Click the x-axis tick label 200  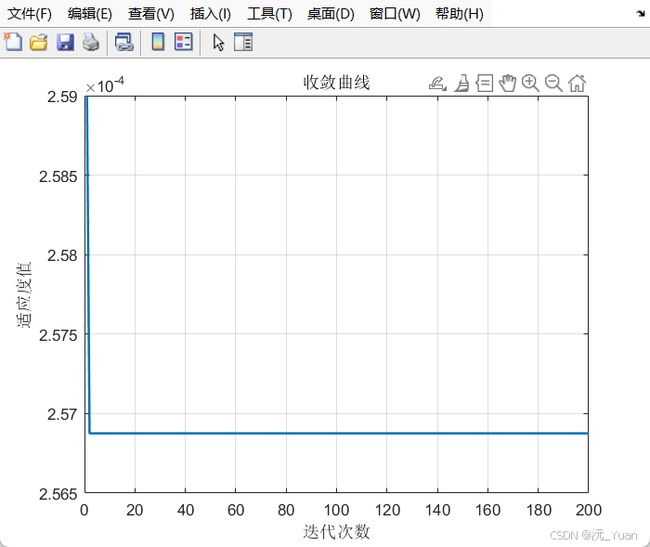[x=588, y=510]
